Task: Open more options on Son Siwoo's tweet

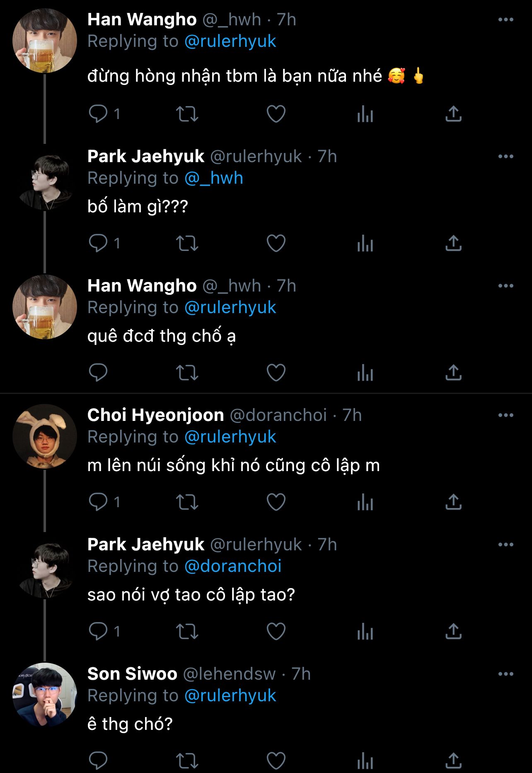Action: [505, 674]
